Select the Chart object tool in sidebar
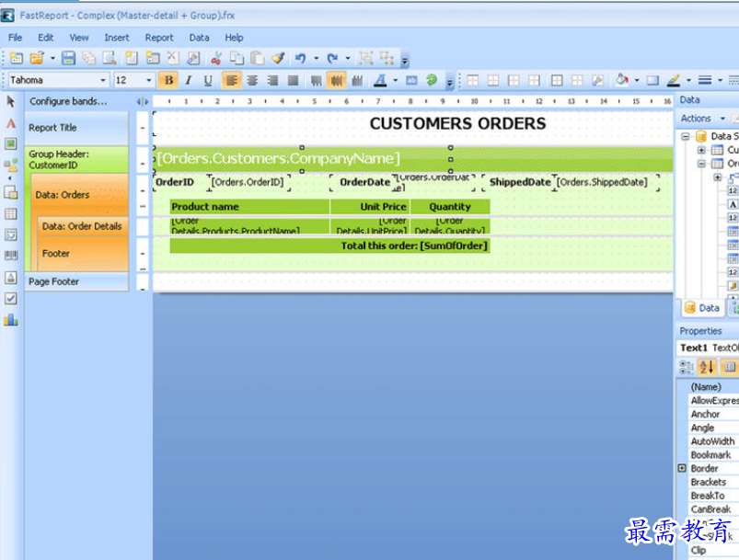The width and height of the screenshot is (739, 560). [x=11, y=320]
